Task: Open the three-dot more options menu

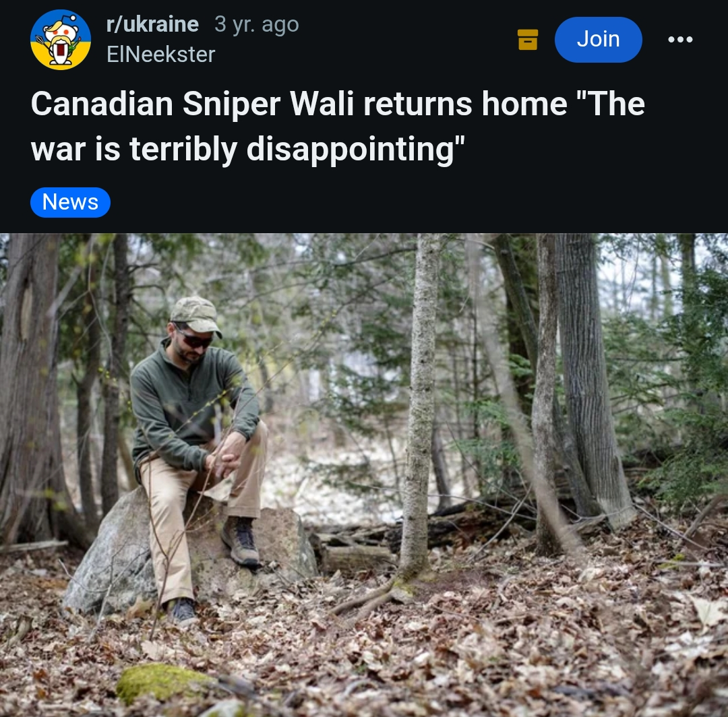Action: tap(680, 40)
